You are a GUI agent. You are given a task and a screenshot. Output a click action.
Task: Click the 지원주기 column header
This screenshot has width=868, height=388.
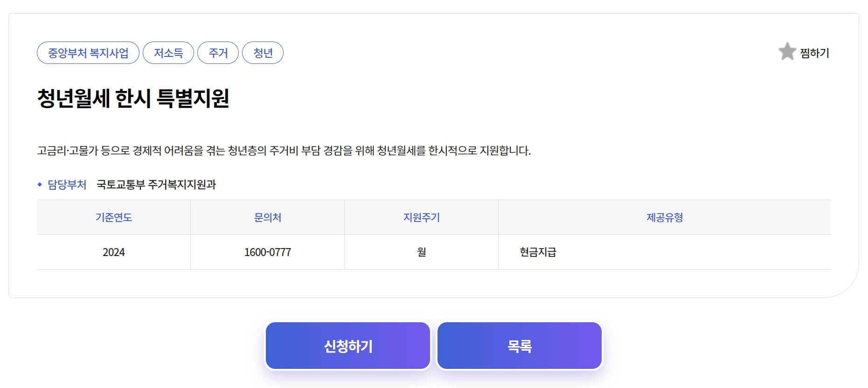(421, 217)
